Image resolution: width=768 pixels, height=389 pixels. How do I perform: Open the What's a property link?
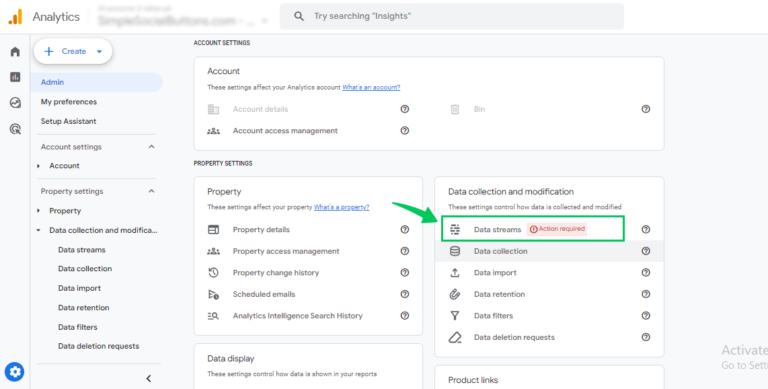point(341,207)
